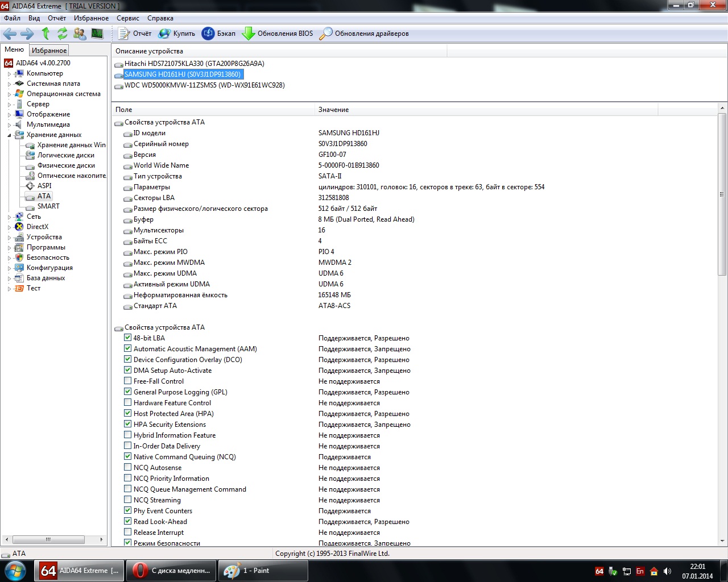
Task: Click the Back arrow toolbar icon
Action: [x=10, y=34]
